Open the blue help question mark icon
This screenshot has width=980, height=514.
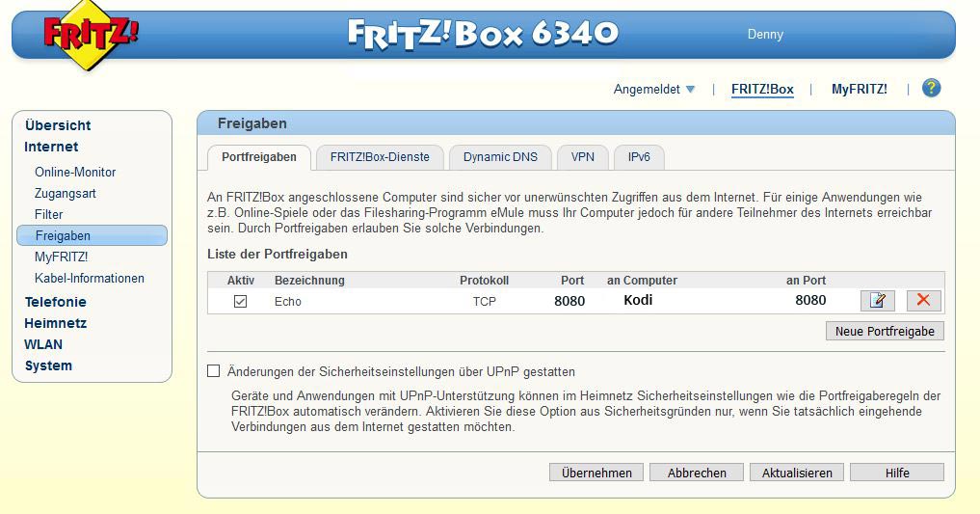(x=931, y=88)
